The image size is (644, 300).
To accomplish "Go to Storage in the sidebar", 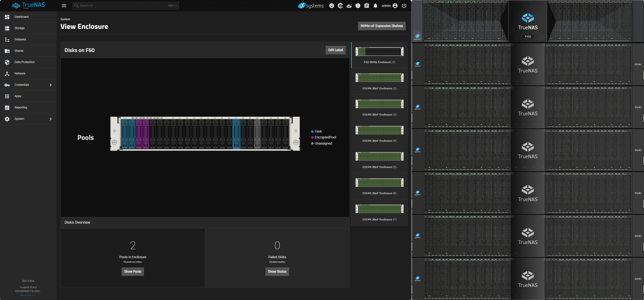I will click(x=19, y=28).
